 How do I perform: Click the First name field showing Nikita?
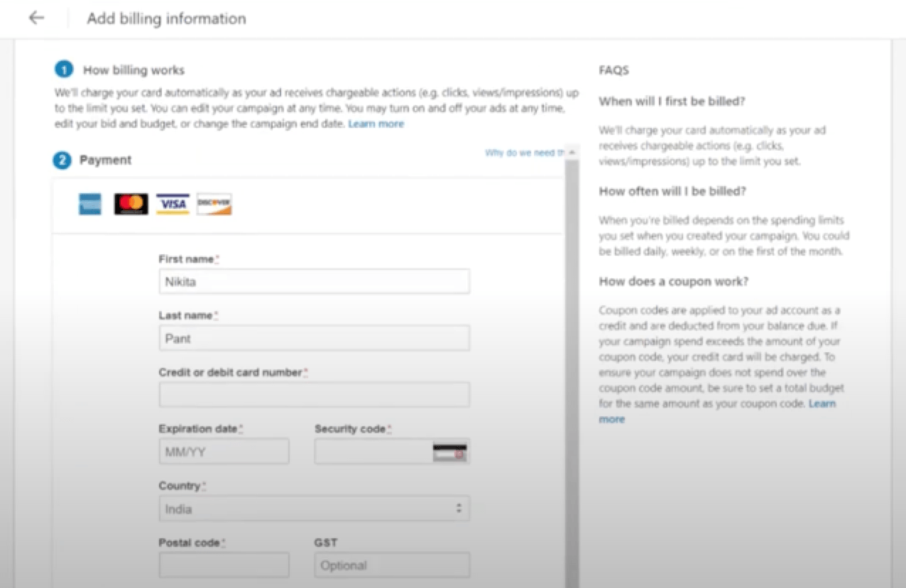click(x=314, y=281)
